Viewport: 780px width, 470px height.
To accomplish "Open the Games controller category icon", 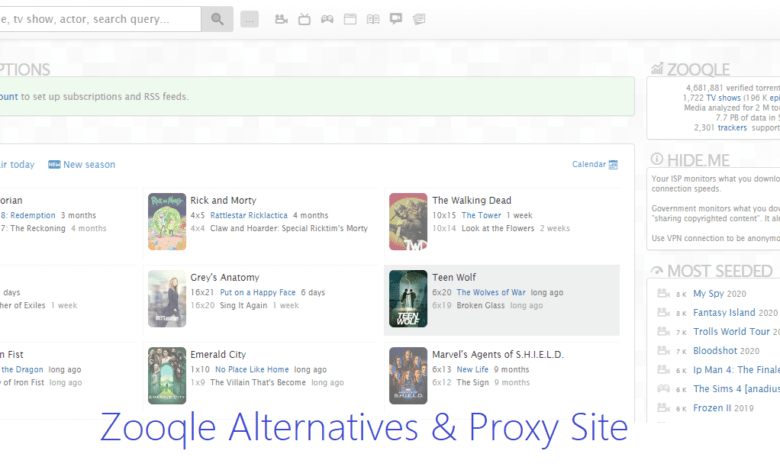I will (x=327, y=19).
